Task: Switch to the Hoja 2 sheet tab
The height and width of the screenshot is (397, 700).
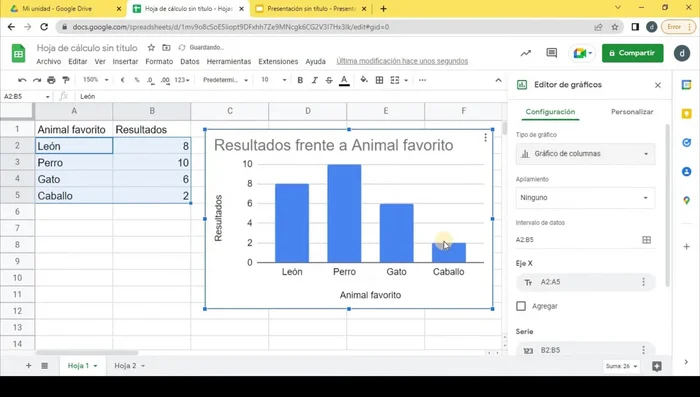Action: (125, 366)
